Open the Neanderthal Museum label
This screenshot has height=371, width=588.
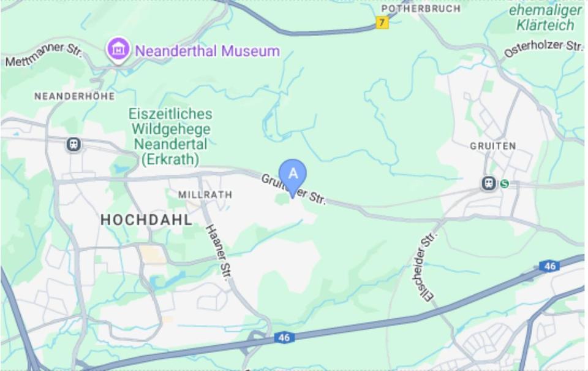click(208, 51)
